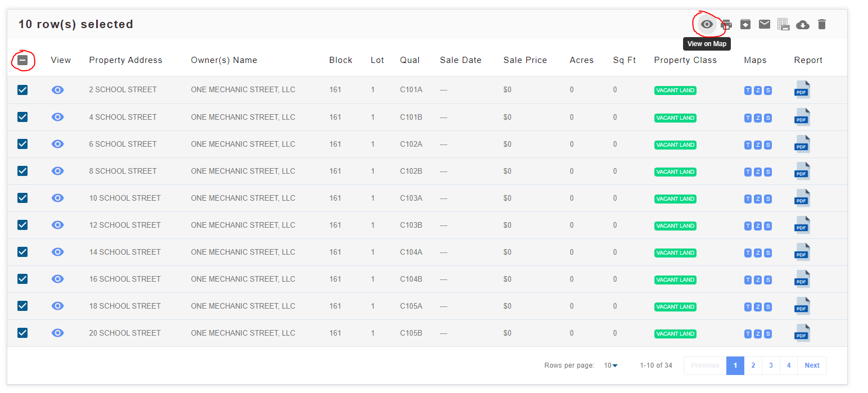Click the 1-10 of 34 range text
The image size is (868, 393).
coord(656,365)
